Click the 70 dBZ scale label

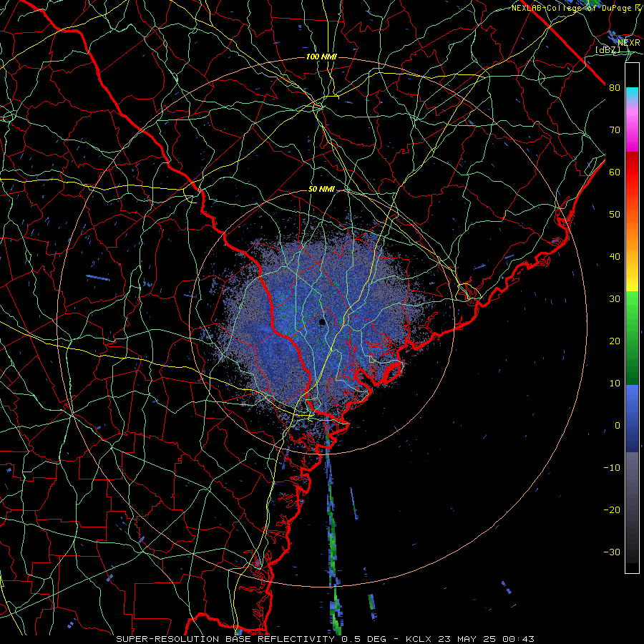click(615, 130)
